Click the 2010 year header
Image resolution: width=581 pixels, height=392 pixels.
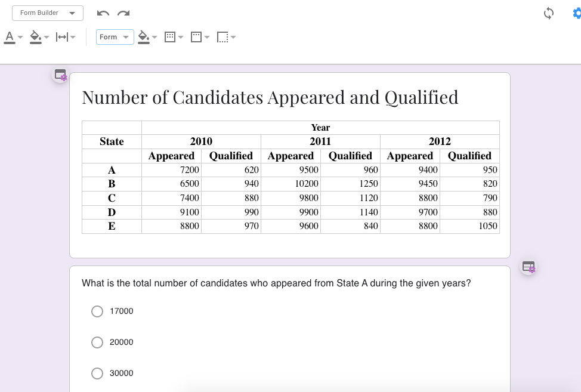(x=201, y=141)
